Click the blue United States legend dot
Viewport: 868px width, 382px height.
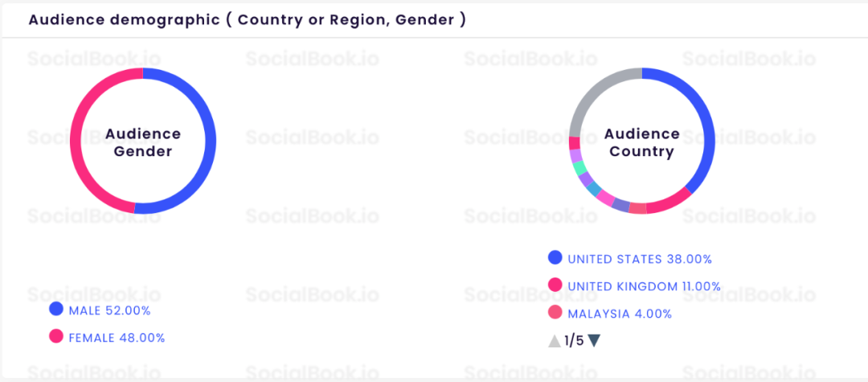pos(555,257)
